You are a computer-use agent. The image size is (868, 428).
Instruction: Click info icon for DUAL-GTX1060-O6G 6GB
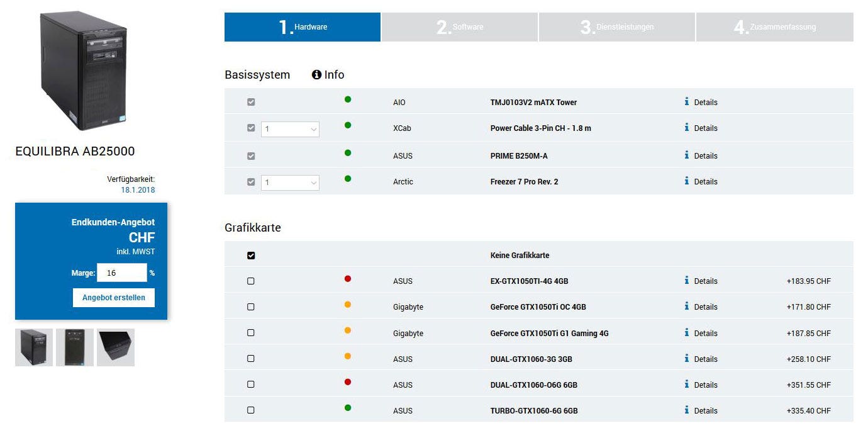687,384
